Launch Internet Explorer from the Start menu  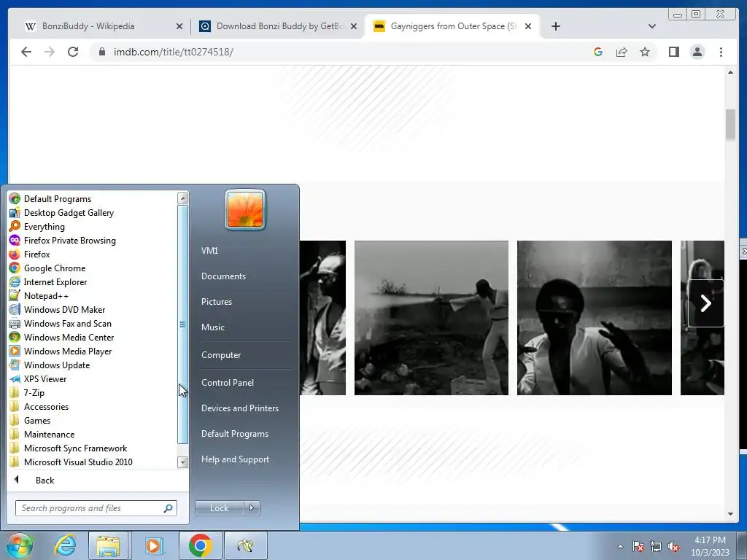pyautogui.click(x=48, y=282)
